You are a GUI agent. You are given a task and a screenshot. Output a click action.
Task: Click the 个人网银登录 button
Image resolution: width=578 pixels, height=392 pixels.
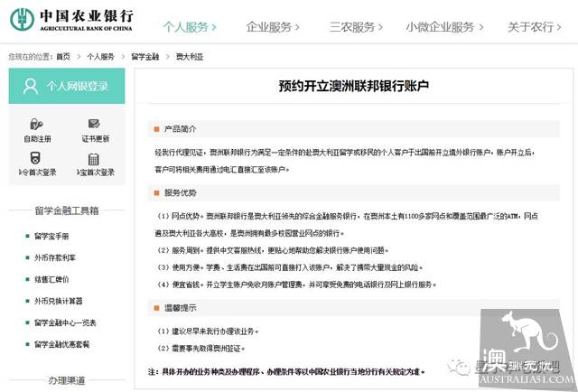point(67,86)
